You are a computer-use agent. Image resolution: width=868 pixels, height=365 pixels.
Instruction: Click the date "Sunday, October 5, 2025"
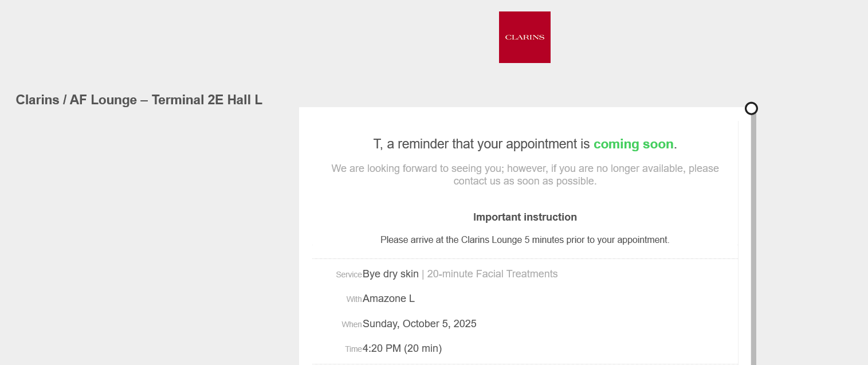[419, 324]
